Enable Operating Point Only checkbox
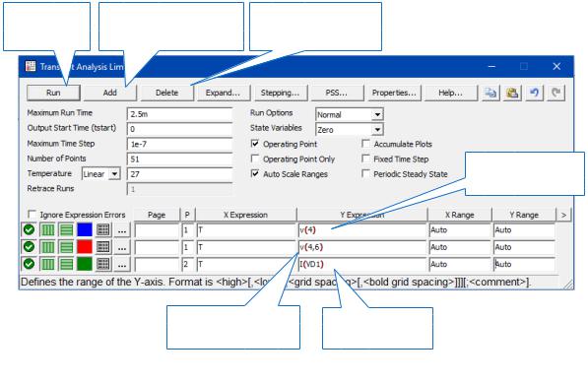This screenshot has height=382, width=588. pyautogui.click(x=255, y=159)
